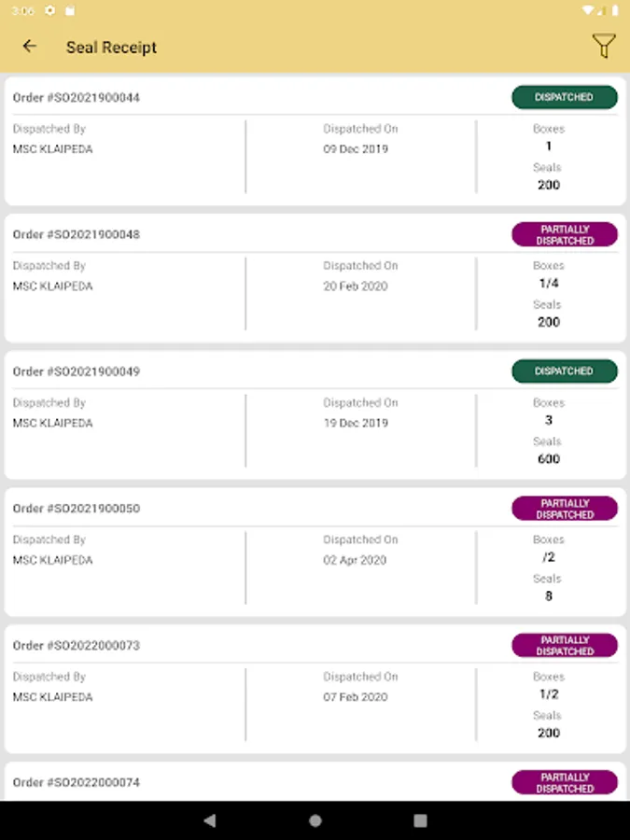The image size is (630, 840).
Task: Tap the Dispatched badge on order SO2021900044
Action: pyautogui.click(x=564, y=97)
